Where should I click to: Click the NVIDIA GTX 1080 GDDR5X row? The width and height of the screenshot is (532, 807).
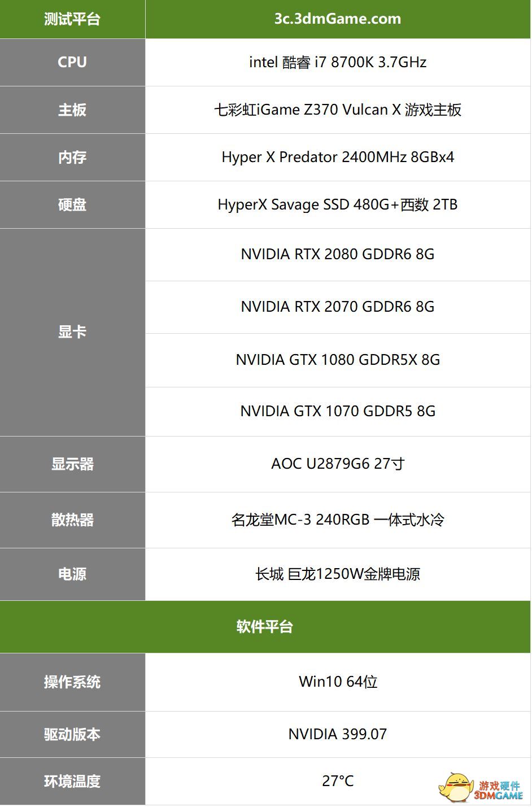click(x=338, y=360)
